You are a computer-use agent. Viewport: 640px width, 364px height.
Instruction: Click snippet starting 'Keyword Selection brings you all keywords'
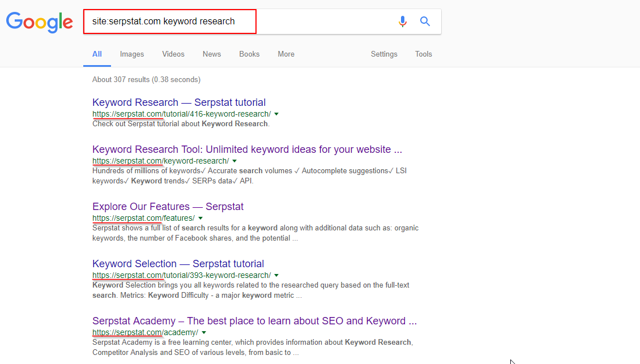tap(250, 290)
